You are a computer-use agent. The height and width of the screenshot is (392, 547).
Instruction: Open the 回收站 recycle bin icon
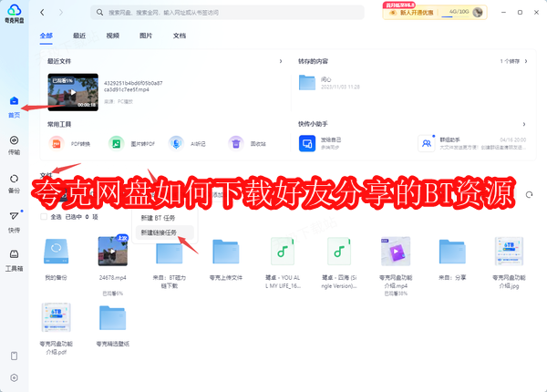coord(236,144)
